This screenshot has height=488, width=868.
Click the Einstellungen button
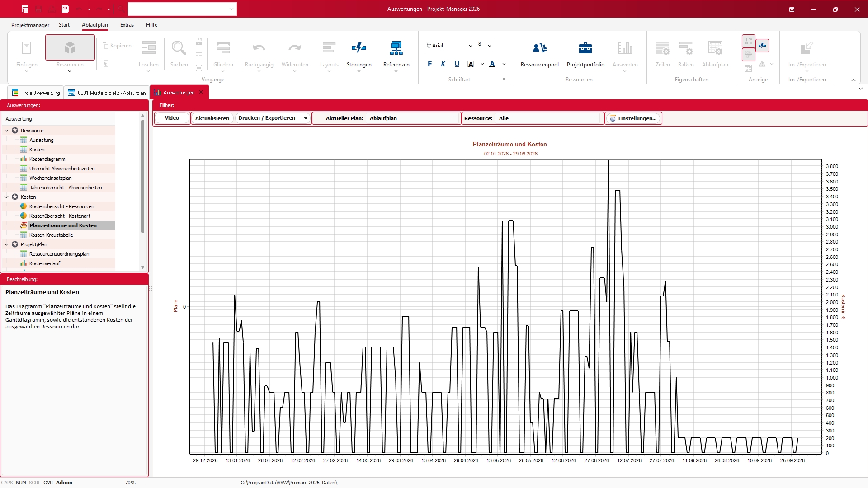pyautogui.click(x=633, y=118)
